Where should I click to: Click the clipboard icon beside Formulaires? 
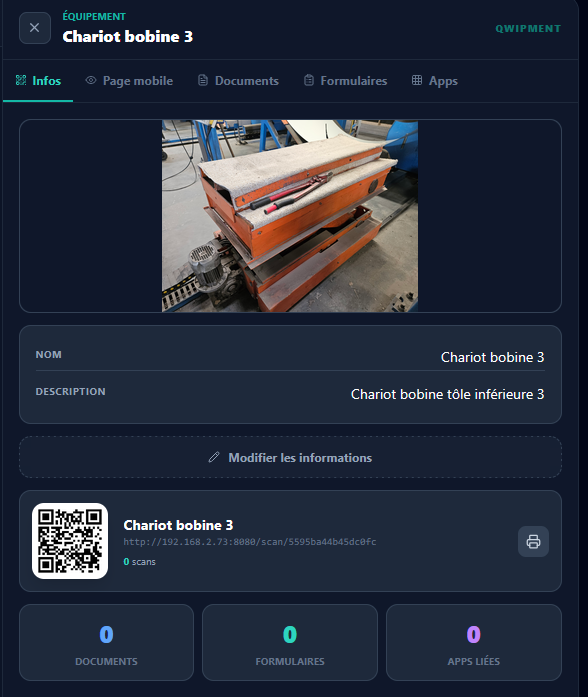tap(308, 80)
